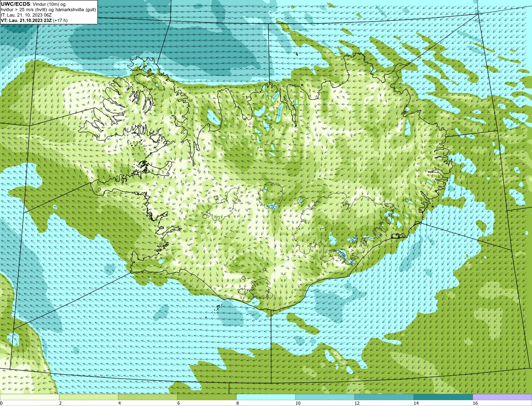Screen dimensions: 532x406
Task: Click the legend label 14
Action: tap(416, 403)
